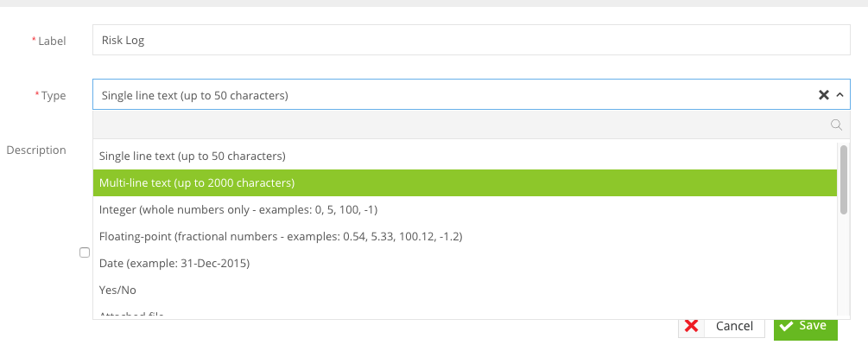Click the checkmark icon on the Save button
This screenshot has height=364, width=868.
pyautogui.click(x=786, y=326)
